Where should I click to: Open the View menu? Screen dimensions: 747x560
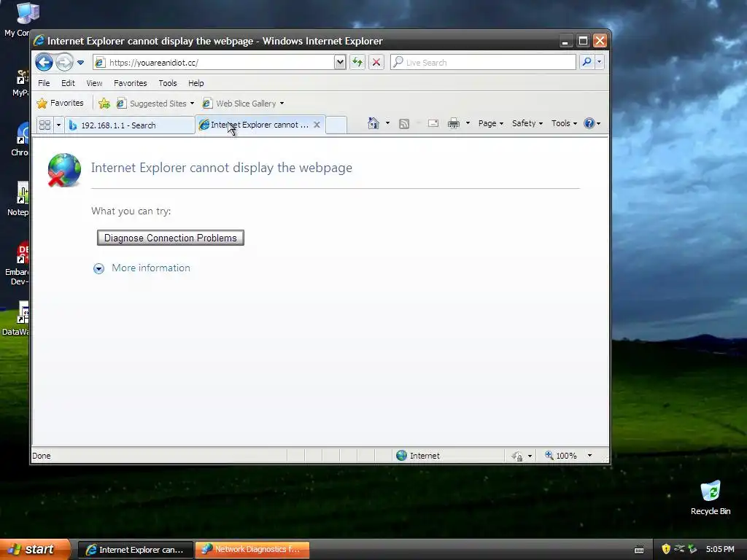[x=94, y=83]
